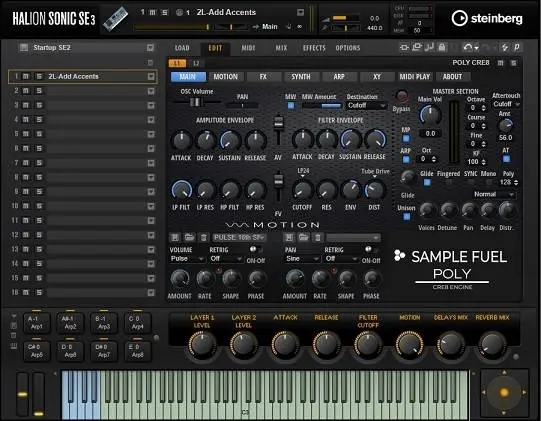The image size is (541, 421).
Task: Click the MIDI notes icon in toolbar
Action: (x=430, y=47)
